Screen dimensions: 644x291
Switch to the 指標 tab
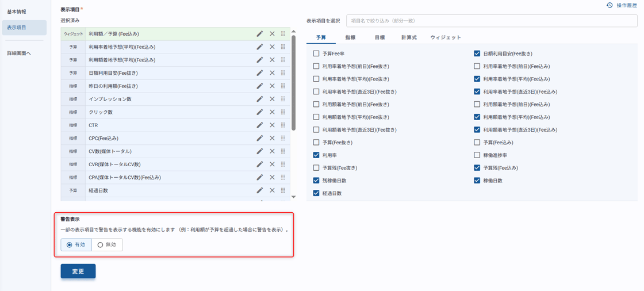pos(350,37)
